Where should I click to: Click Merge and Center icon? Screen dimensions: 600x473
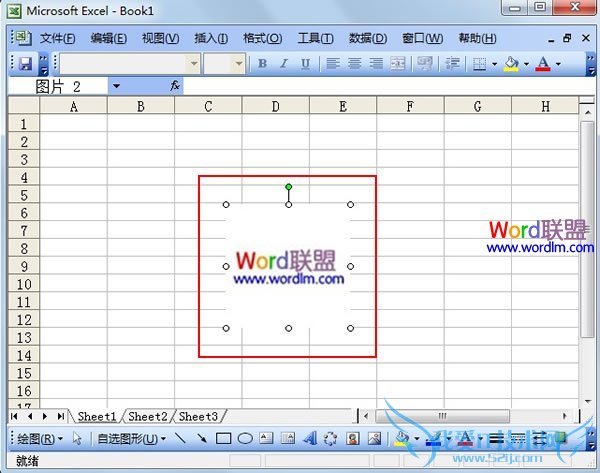point(398,64)
